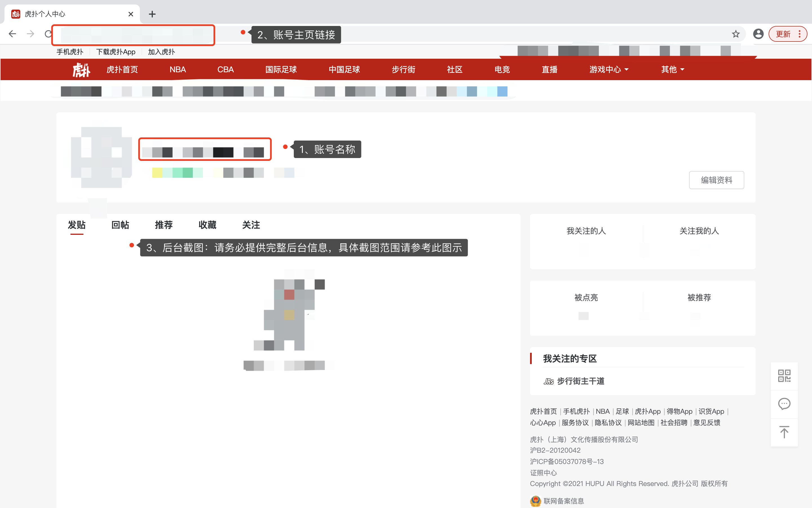812x508 pixels.
Task: Go to 虎扑首页 in navbar
Action: [122, 69]
